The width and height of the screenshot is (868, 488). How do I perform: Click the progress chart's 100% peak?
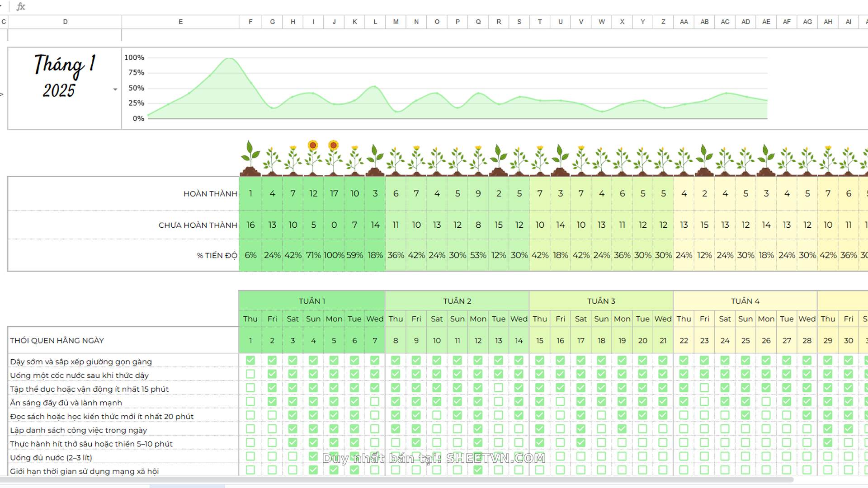pyautogui.click(x=230, y=58)
